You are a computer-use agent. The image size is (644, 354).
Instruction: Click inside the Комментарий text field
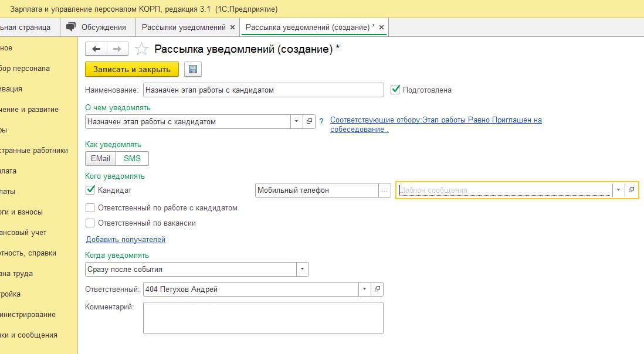tap(263, 318)
